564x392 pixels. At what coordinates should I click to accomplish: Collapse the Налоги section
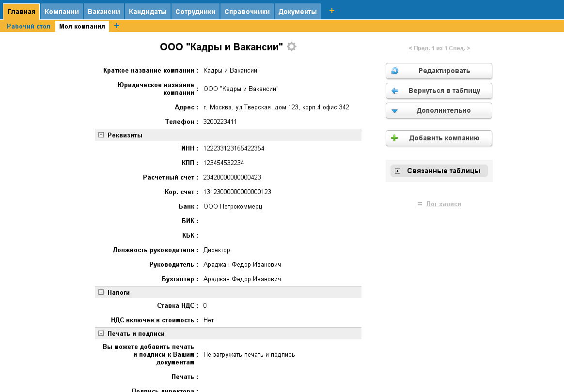click(101, 292)
